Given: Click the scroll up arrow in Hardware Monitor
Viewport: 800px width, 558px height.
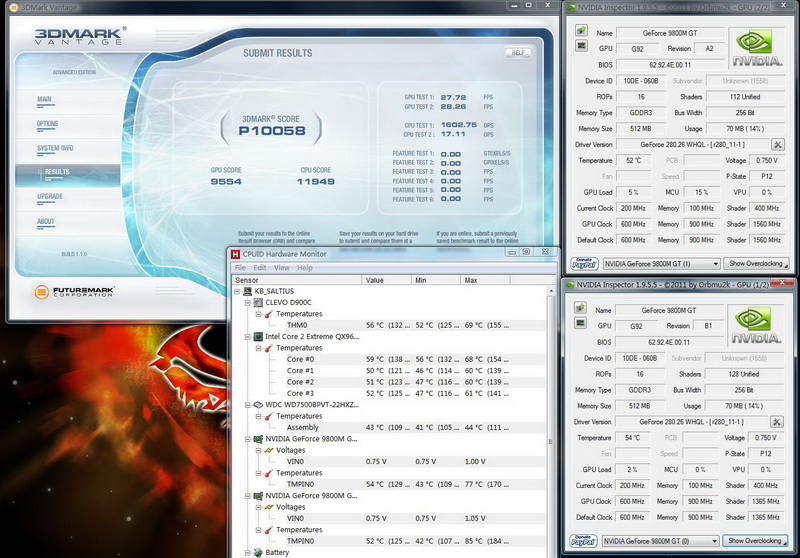Looking at the screenshot, I should tap(551, 291).
